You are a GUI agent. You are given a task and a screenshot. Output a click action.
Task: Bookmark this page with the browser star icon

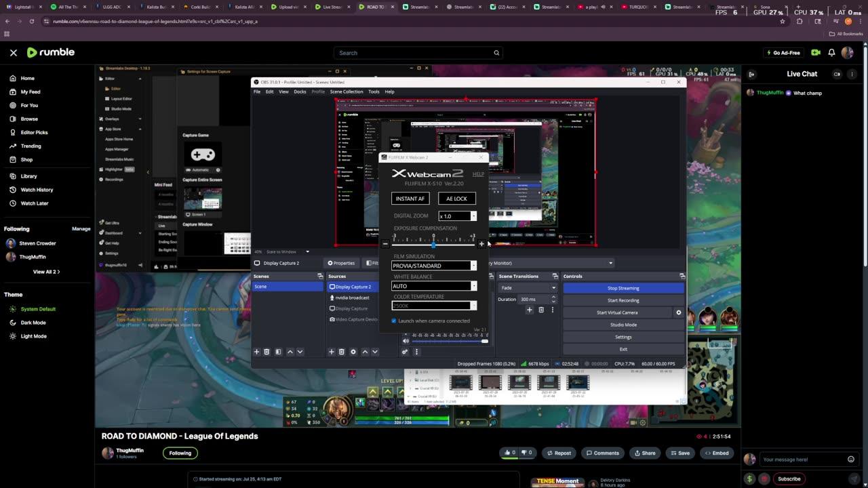[783, 21]
